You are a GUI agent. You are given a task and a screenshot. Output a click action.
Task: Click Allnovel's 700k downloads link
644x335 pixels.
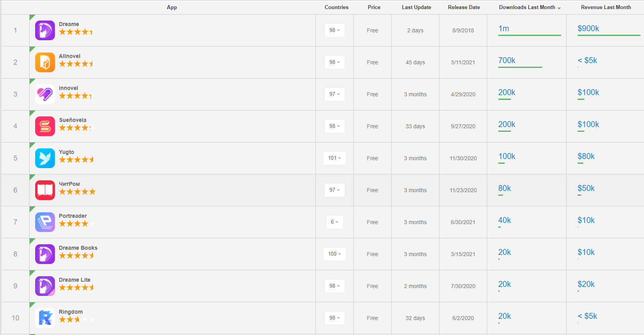click(507, 60)
